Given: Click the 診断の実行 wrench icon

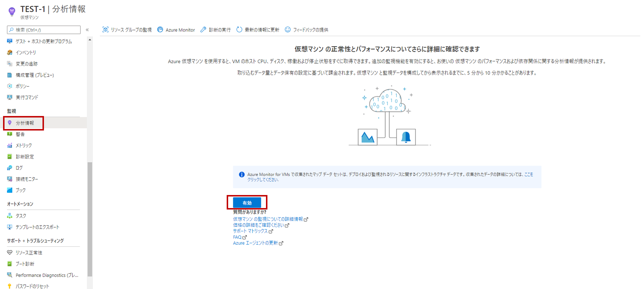Looking at the screenshot, I should pos(203,30).
